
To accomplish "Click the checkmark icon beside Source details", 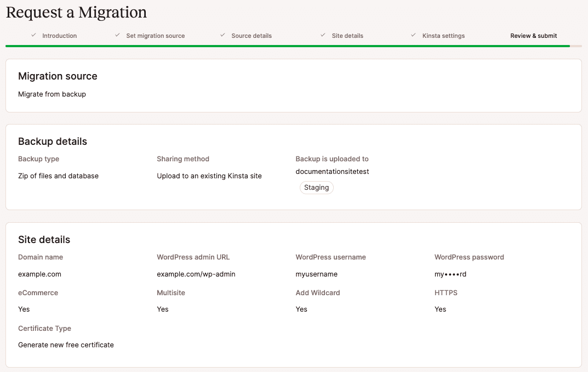I will 222,35.
